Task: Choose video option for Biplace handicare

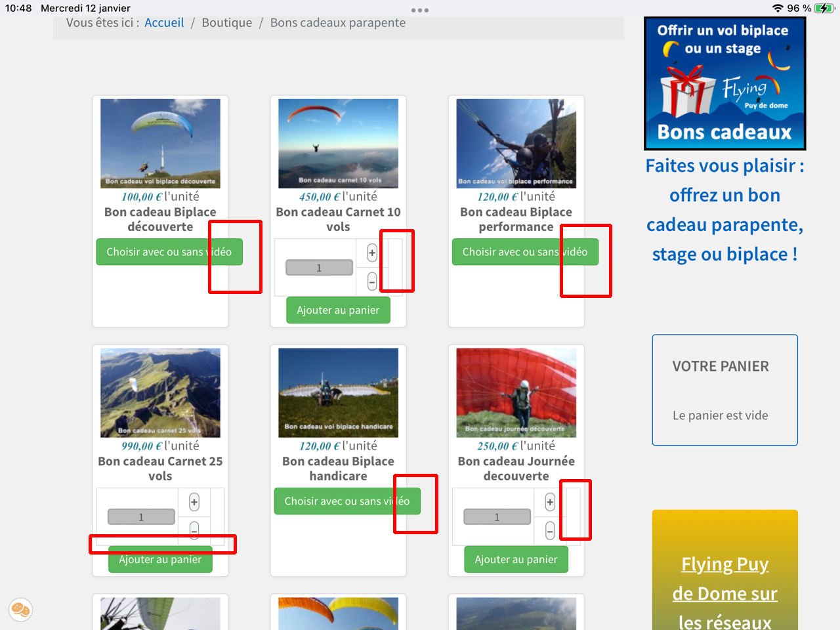Action: point(347,501)
